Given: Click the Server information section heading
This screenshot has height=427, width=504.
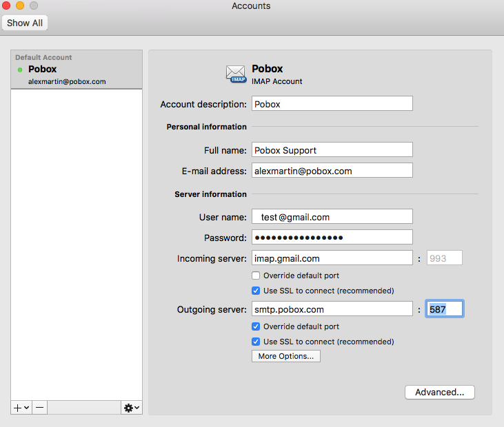Looking at the screenshot, I should [210, 194].
